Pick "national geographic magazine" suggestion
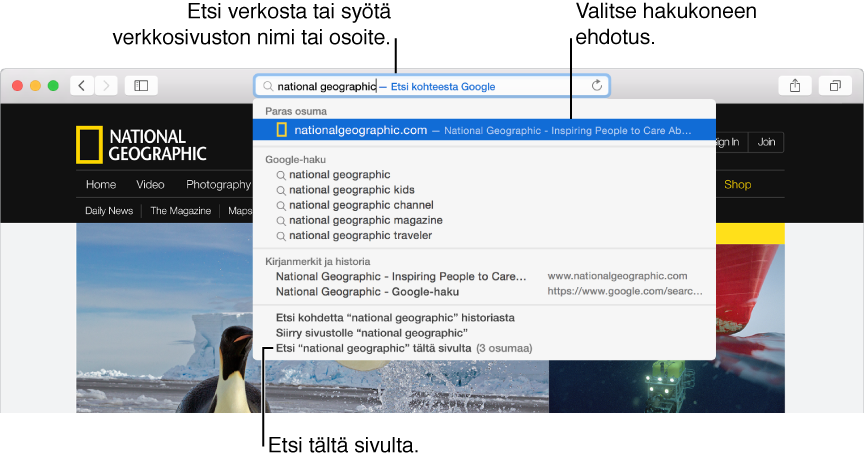Screen dimensions: 864x464 [365, 220]
